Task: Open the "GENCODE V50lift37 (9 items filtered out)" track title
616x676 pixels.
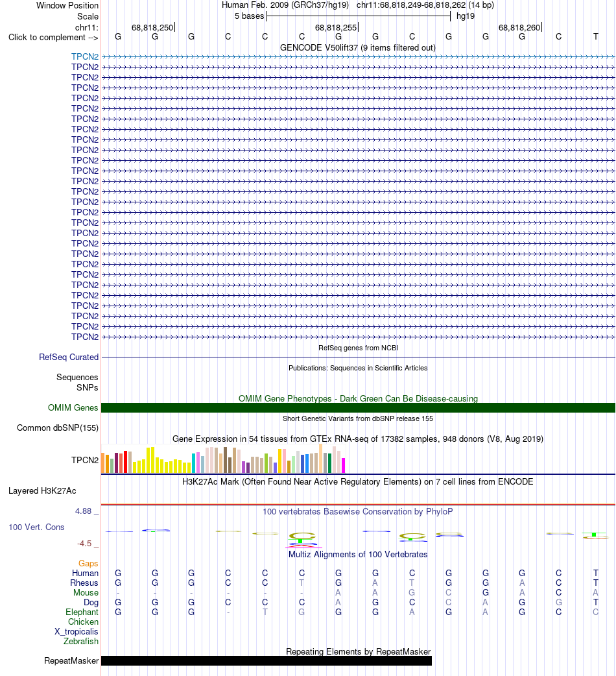Action: (357, 47)
